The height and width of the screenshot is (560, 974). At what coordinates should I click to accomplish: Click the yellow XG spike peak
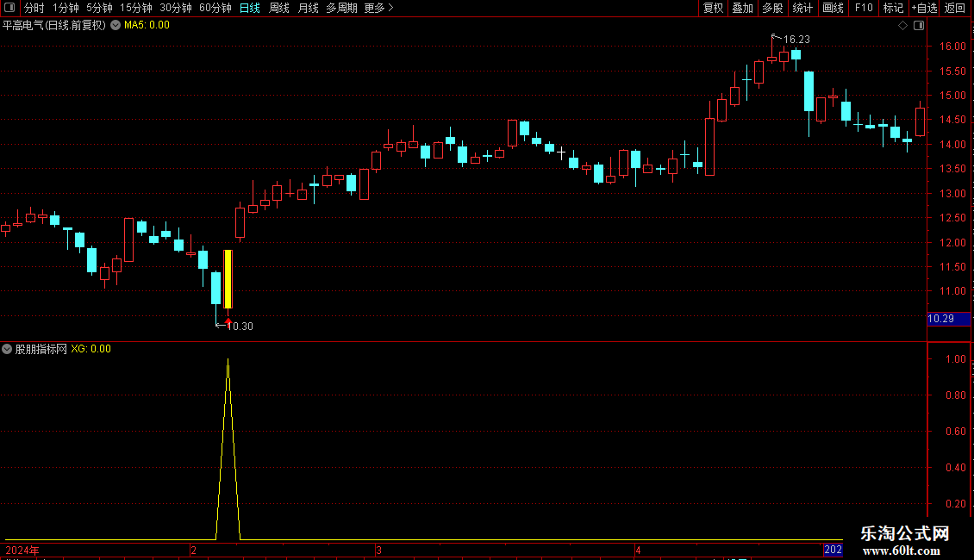[x=228, y=360]
